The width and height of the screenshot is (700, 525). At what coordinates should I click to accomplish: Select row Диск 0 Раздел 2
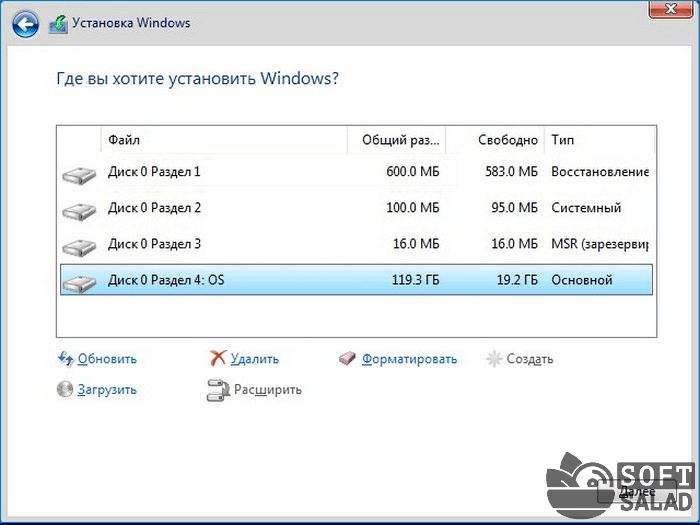356,208
